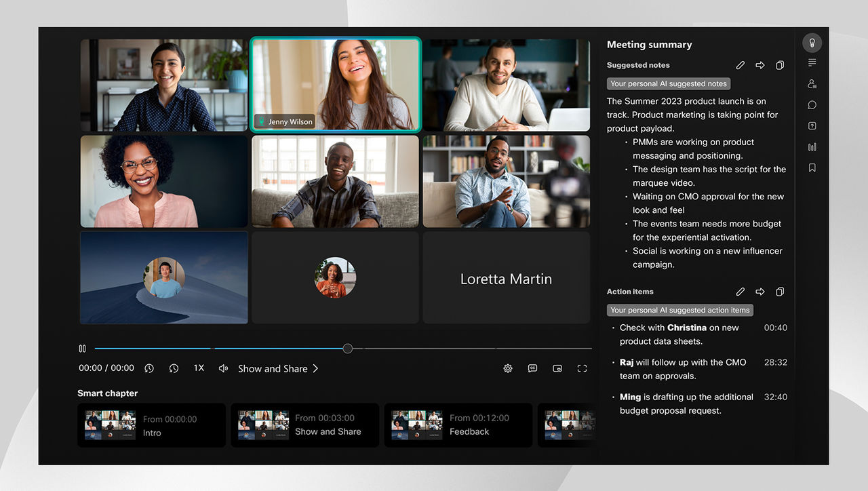868x491 pixels.
Task: Open the Q&A question mark icon
Action: tap(812, 125)
